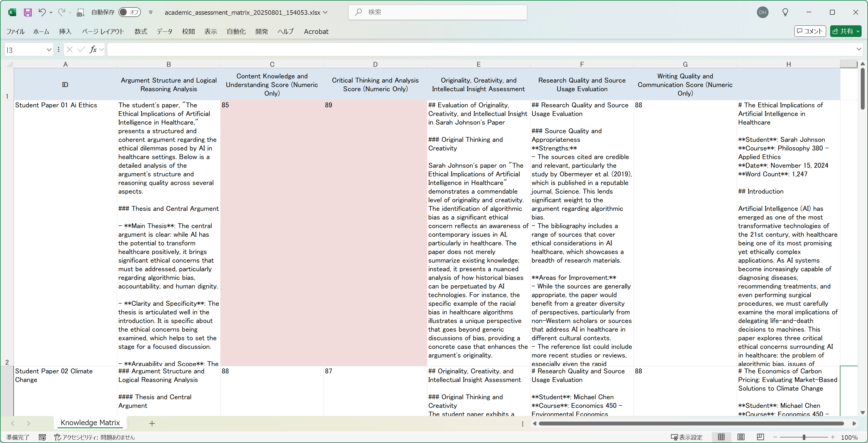Click the macro recording status bar icon
This screenshot has height=443, width=868.
coord(42,437)
